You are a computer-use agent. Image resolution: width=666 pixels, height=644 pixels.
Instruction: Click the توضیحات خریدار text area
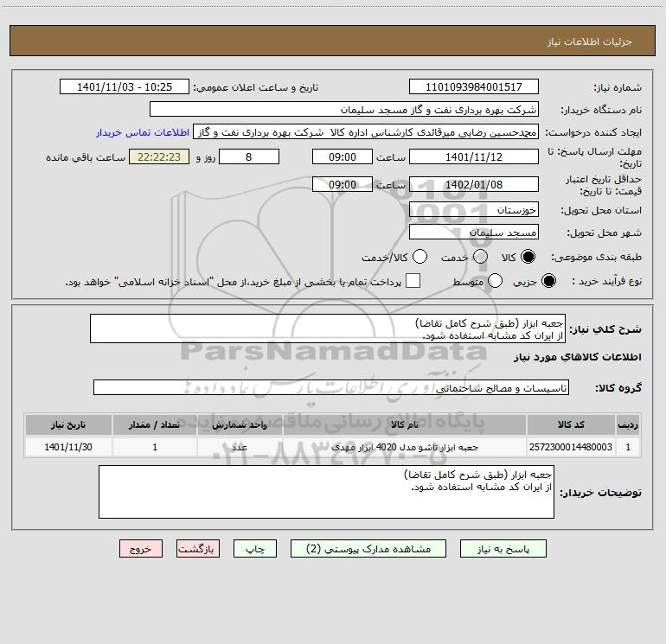point(326,492)
